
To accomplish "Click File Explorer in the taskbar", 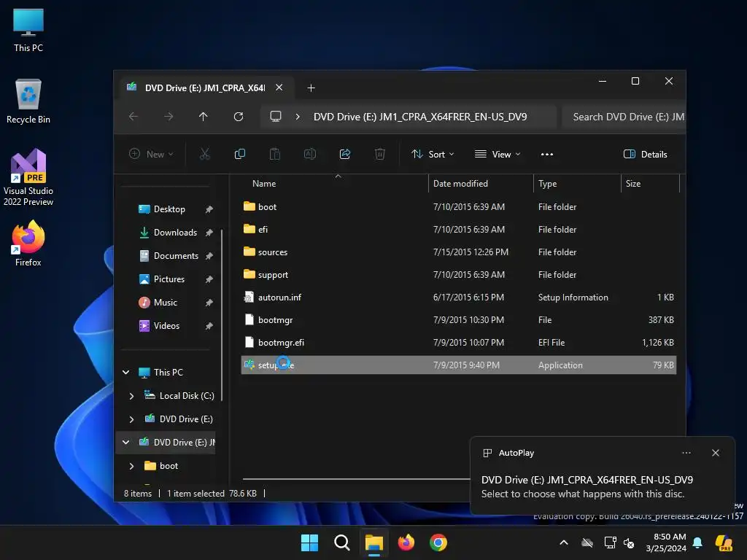I will click(374, 542).
